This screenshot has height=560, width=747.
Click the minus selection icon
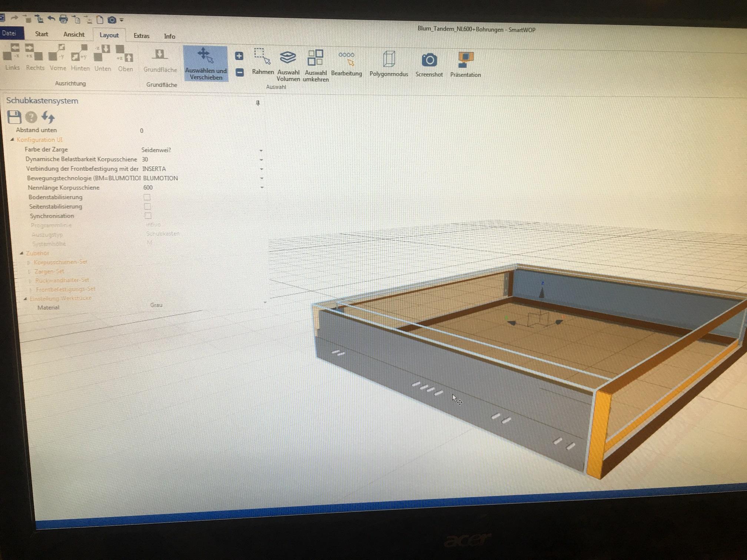[240, 72]
